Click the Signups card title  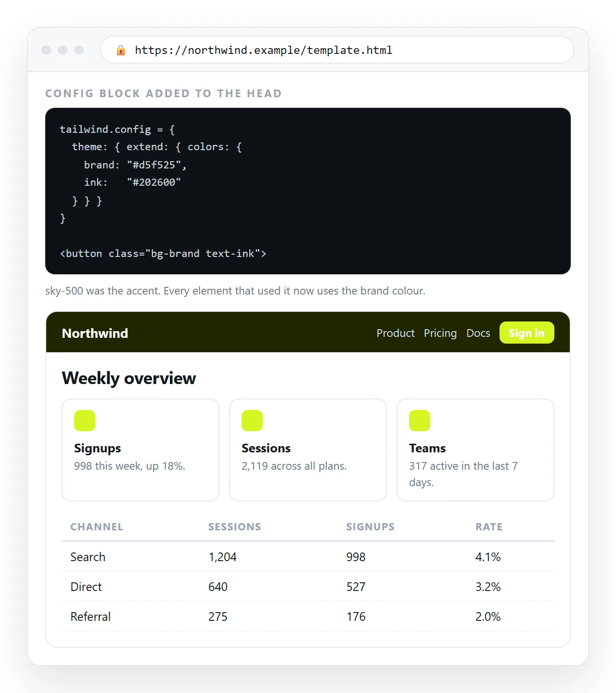point(97,449)
